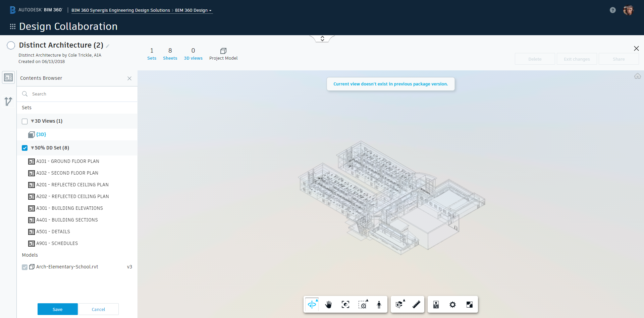Enable the First Person walk tool
The height and width of the screenshot is (318, 644).
coord(379,304)
